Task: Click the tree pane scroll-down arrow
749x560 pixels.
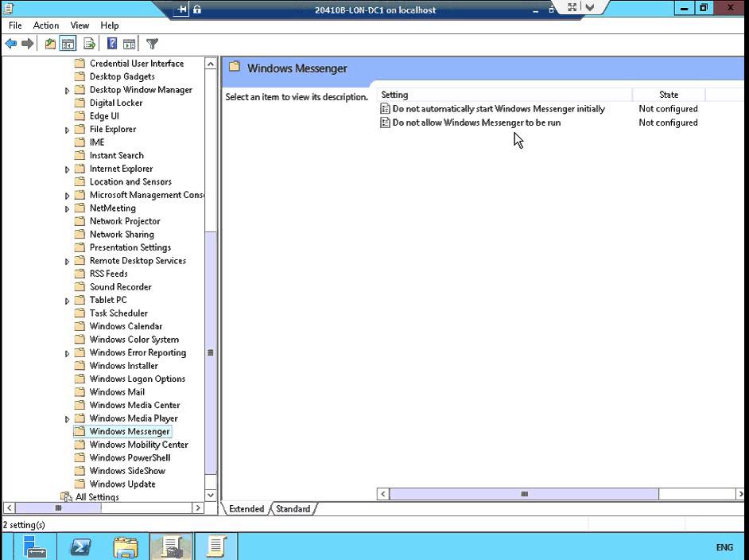Action: pos(211,495)
